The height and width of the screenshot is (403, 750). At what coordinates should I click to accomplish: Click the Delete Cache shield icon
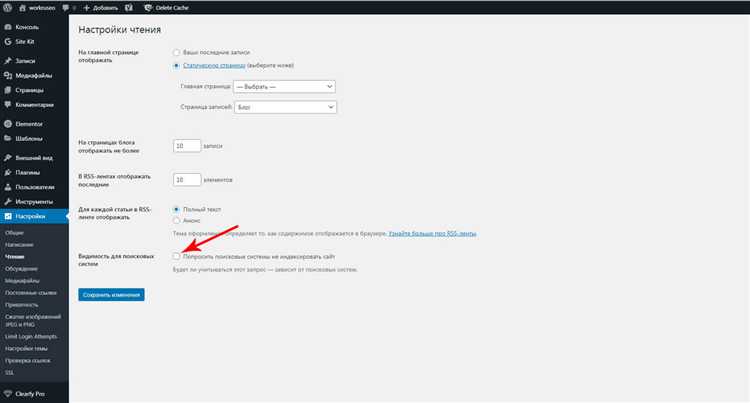148,8
